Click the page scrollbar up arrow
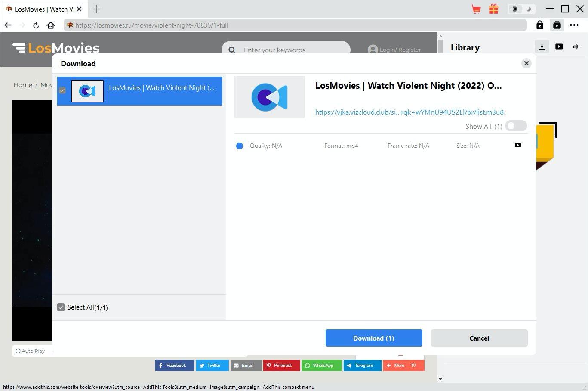This screenshot has width=588, height=391. 440,36
